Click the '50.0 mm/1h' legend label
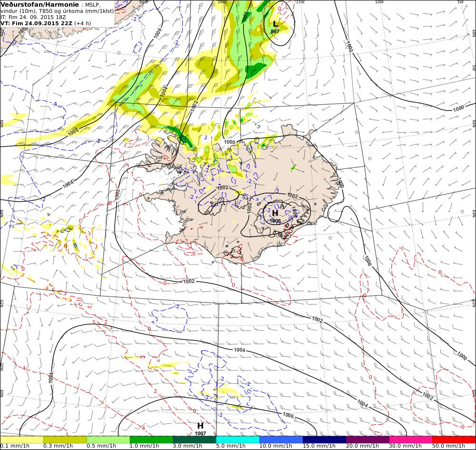476x450 pixels. click(x=449, y=446)
